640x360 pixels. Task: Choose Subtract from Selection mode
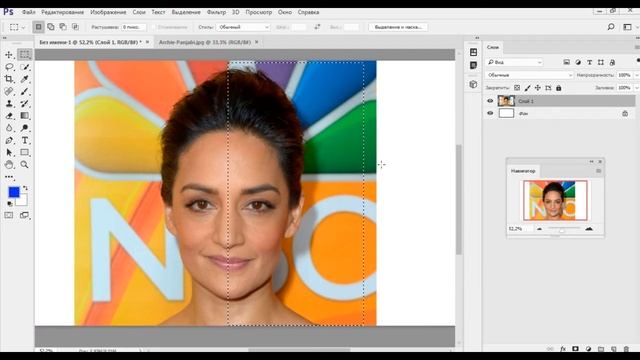tap(63, 27)
